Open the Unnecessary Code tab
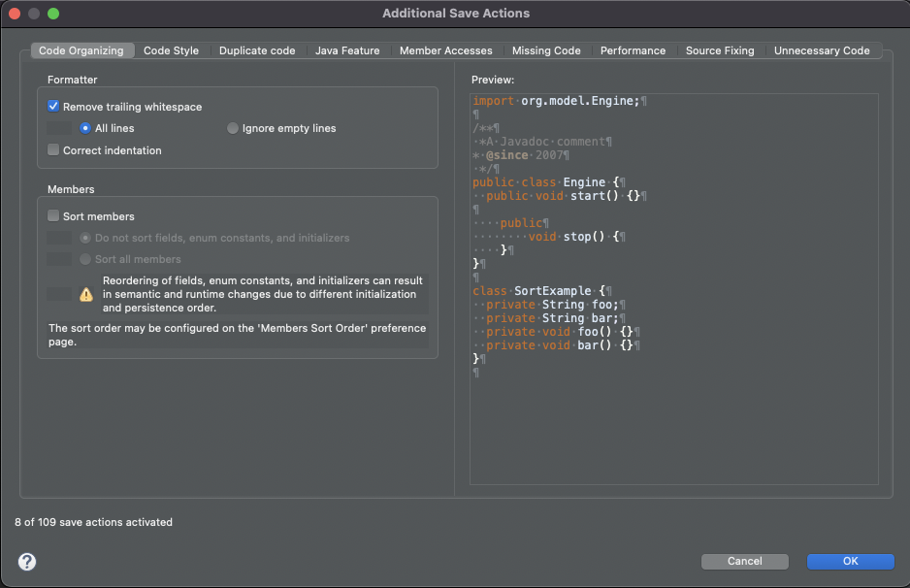 pos(822,50)
